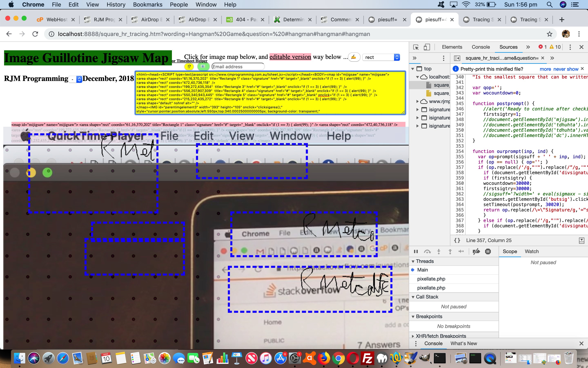Screen dimensions: 588x368
Task: Open the DevTools Elements tab
Action: [452, 47]
